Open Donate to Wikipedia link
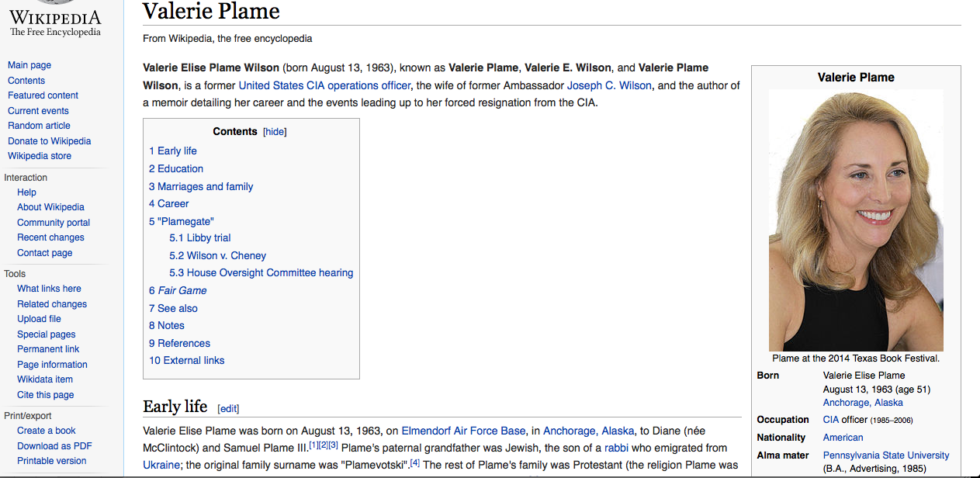The height and width of the screenshot is (478, 980). click(50, 141)
